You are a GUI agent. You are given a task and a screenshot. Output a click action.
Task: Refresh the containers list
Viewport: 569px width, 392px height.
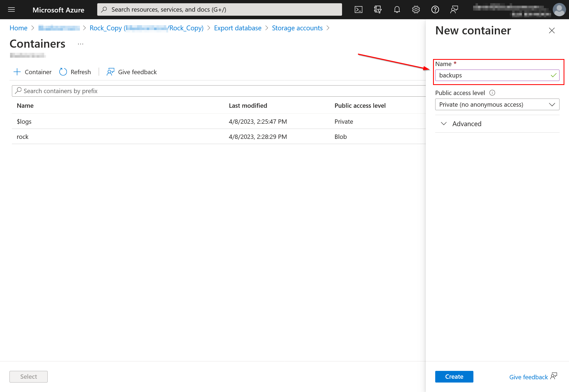tap(75, 72)
